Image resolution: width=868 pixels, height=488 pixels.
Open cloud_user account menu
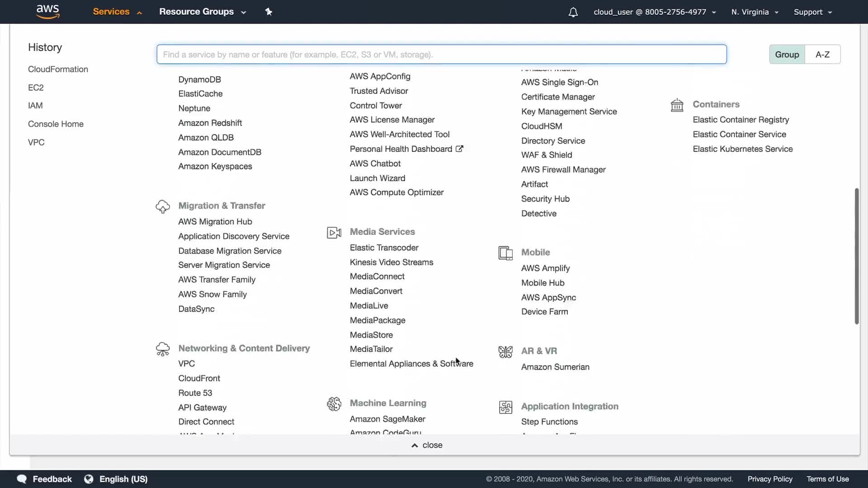[x=654, y=12]
